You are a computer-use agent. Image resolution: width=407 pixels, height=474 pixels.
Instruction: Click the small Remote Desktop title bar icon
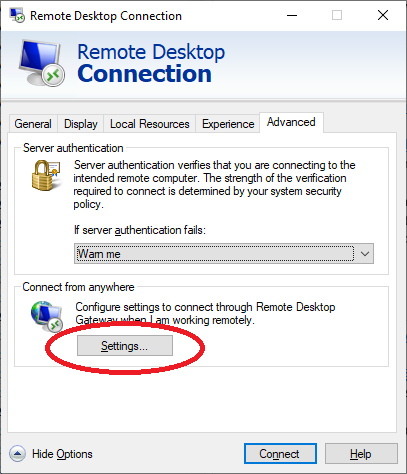[x=17, y=15]
